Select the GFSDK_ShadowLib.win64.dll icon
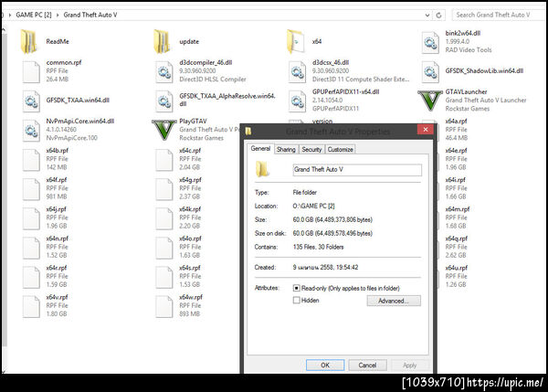 [x=430, y=71]
